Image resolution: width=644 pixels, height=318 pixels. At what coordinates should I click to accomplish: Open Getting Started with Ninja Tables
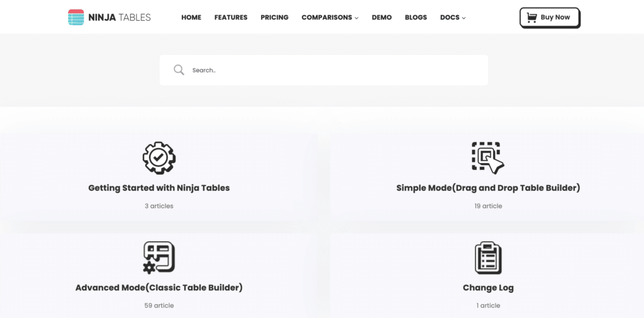(159, 188)
